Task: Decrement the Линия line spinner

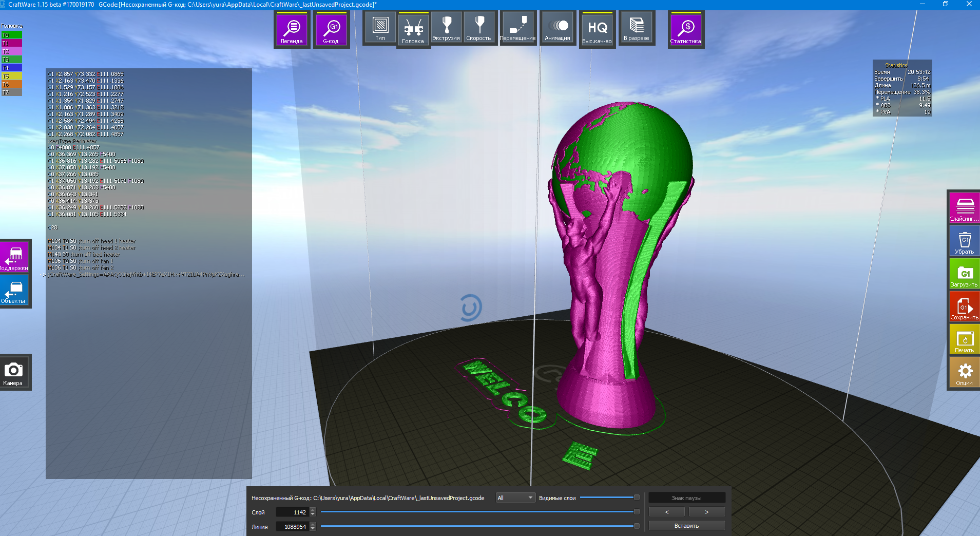Action: click(x=313, y=529)
